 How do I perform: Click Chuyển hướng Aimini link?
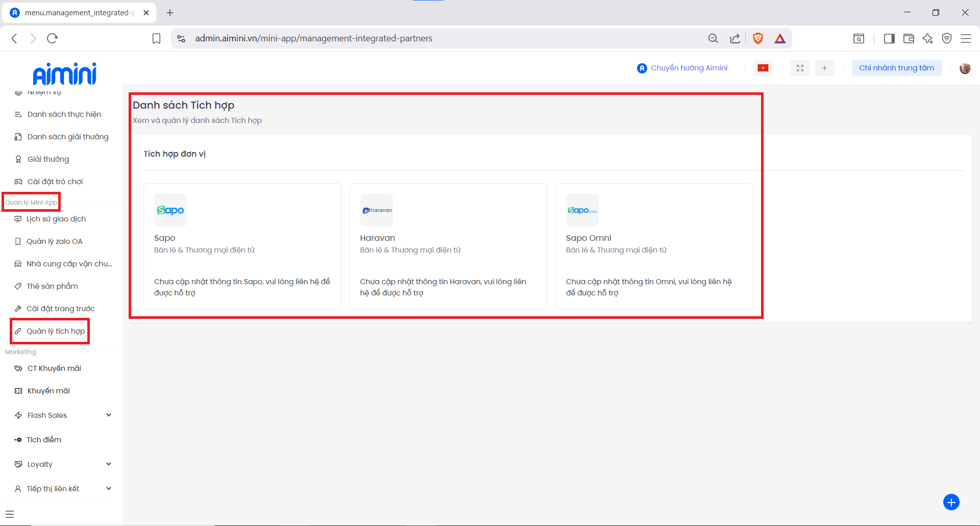[x=682, y=68]
